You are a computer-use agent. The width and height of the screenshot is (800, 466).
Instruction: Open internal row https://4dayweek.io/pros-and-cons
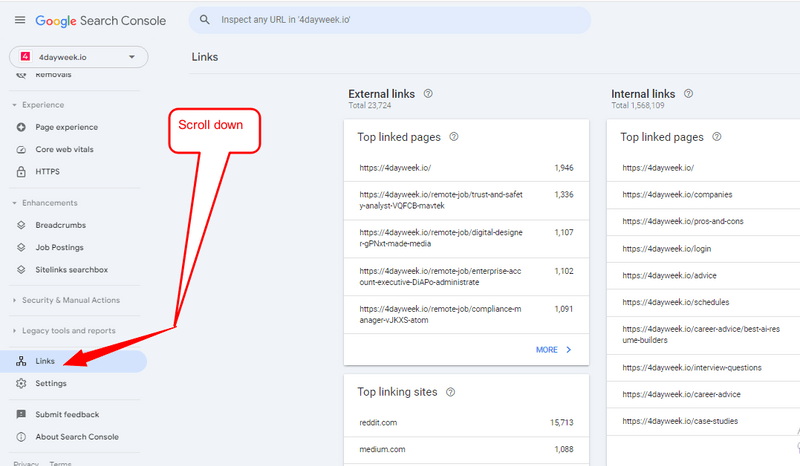(x=704, y=222)
